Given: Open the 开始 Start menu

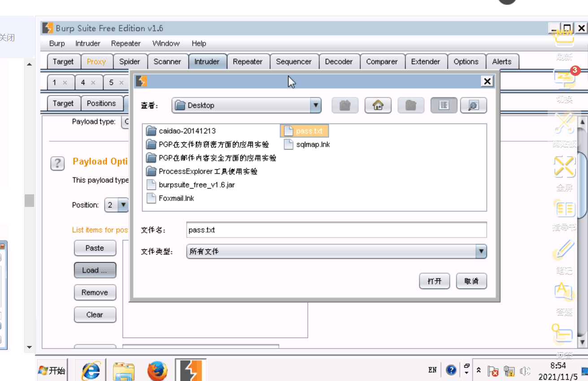Looking at the screenshot, I should (x=52, y=370).
